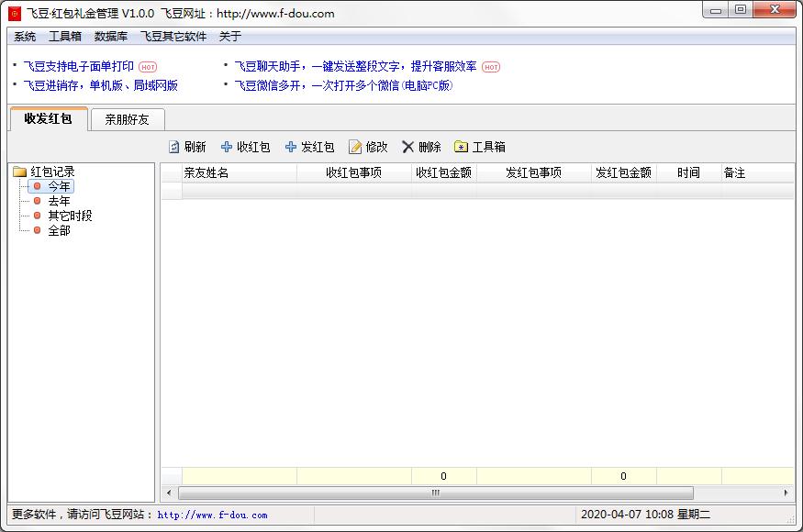Click the 删除 X icon

(x=407, y=147)
